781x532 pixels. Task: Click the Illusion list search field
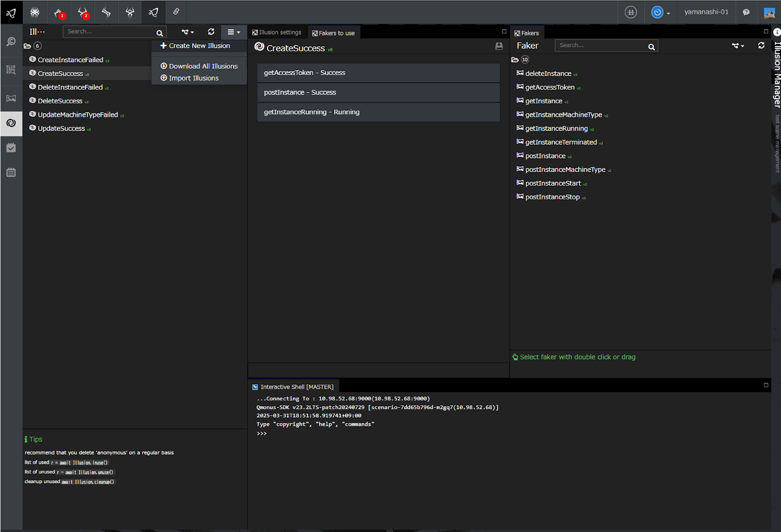pyautogui.click(x=109, y=32)
